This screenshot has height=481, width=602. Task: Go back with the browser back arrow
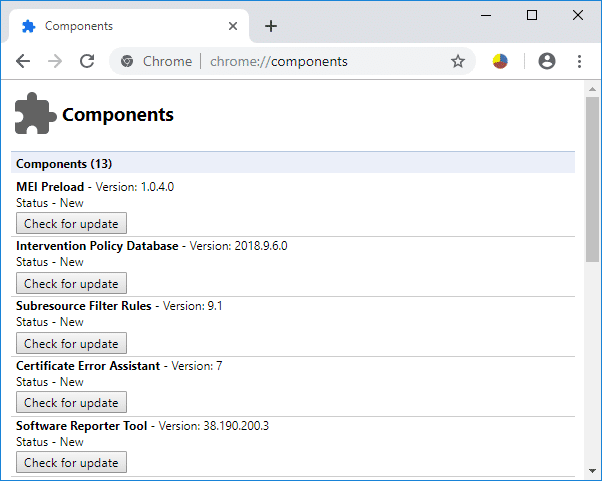(23, 61)
